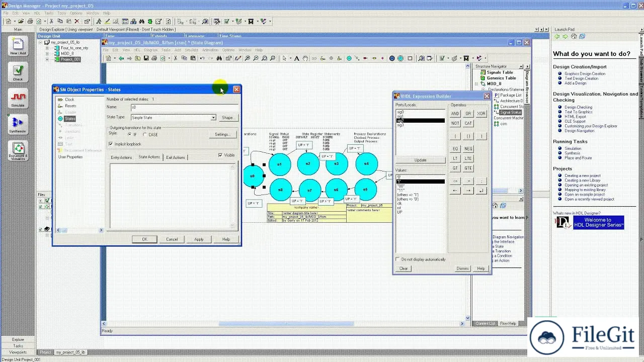The width and height of the screenshot is (644, 362).
Task: Click binoculars Find in State Diagram toolbar
Action: (x=219, y=58)
